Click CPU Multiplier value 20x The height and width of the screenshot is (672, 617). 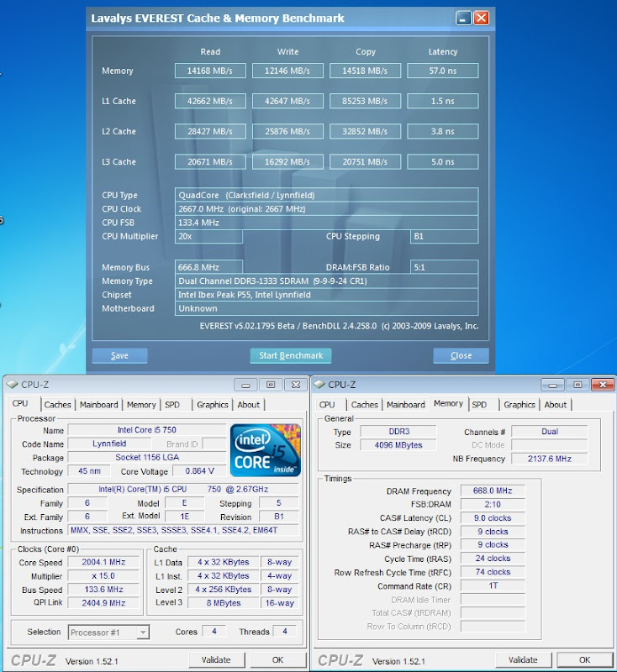click(x=208, y=236)
